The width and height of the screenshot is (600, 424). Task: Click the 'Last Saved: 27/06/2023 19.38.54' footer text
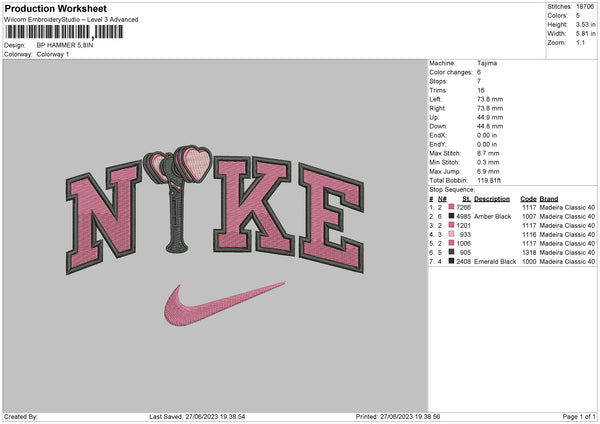point(197,417)
